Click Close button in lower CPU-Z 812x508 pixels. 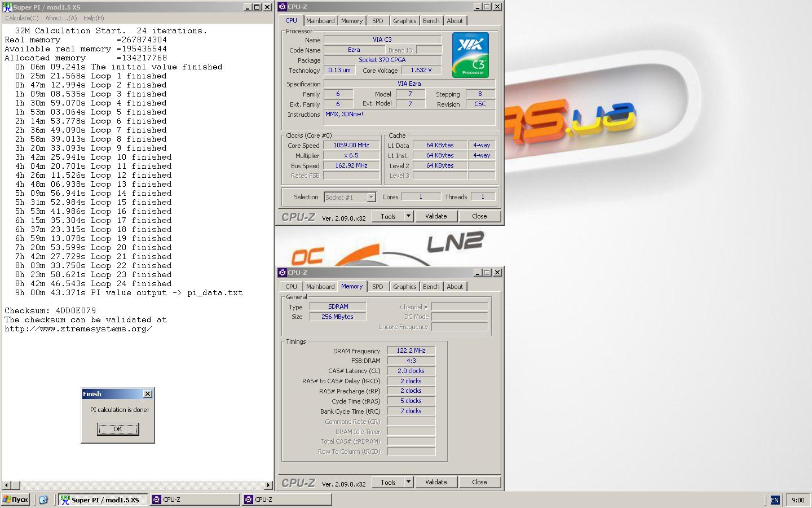point(479,482)
